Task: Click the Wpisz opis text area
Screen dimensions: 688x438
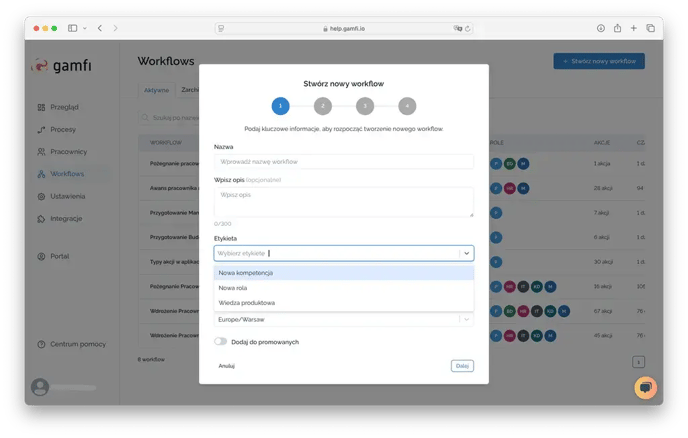Action: 343,201
